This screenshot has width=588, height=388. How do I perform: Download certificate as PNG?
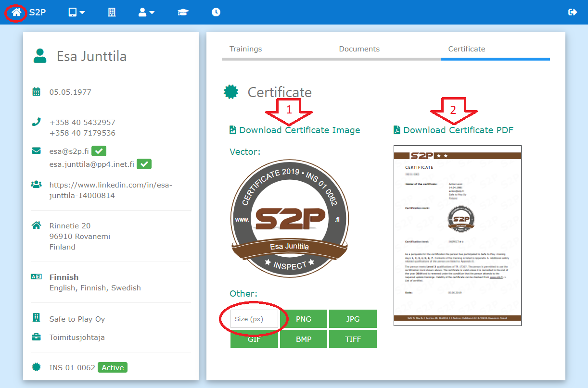click(304, 319)
